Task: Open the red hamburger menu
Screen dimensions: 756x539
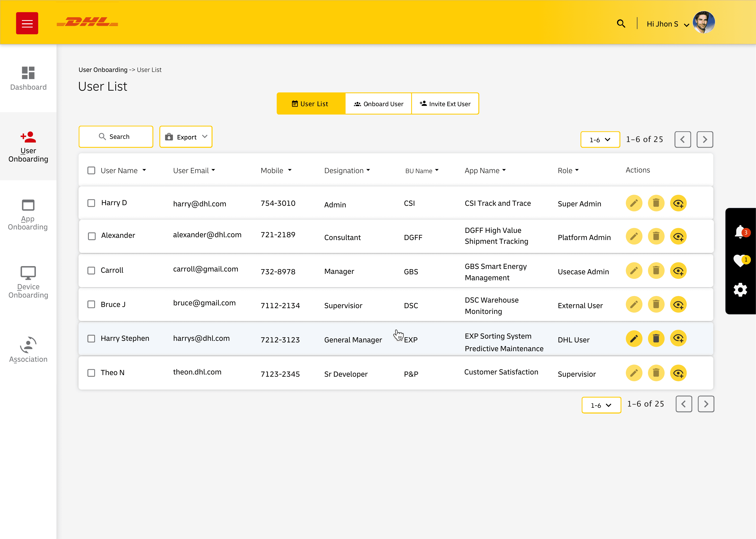Action: tap(27, 23)
